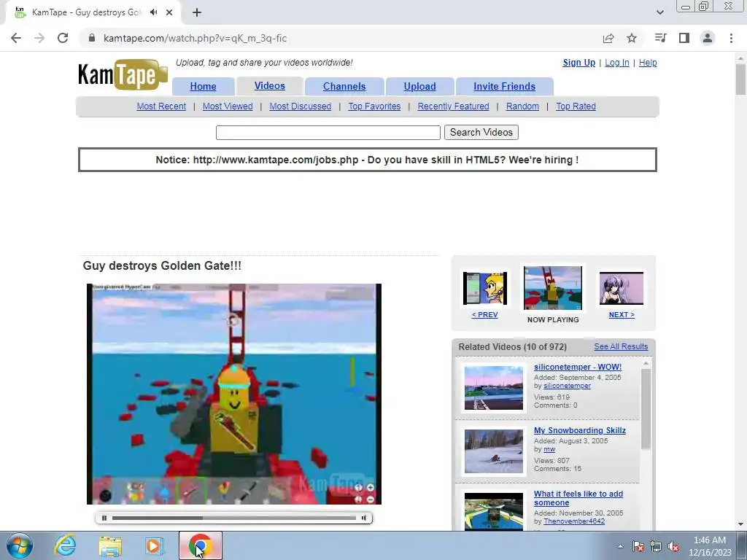The height and width of the screenshot is (560, 747).
Task: Open Most Recent videos
Action: (161, 106)
